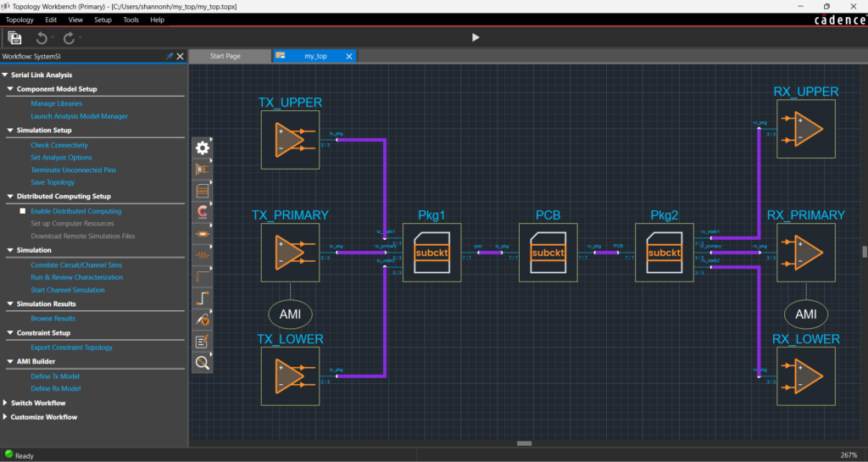Open the View menu
Viewport: 868px width, 462px height.
75,19
